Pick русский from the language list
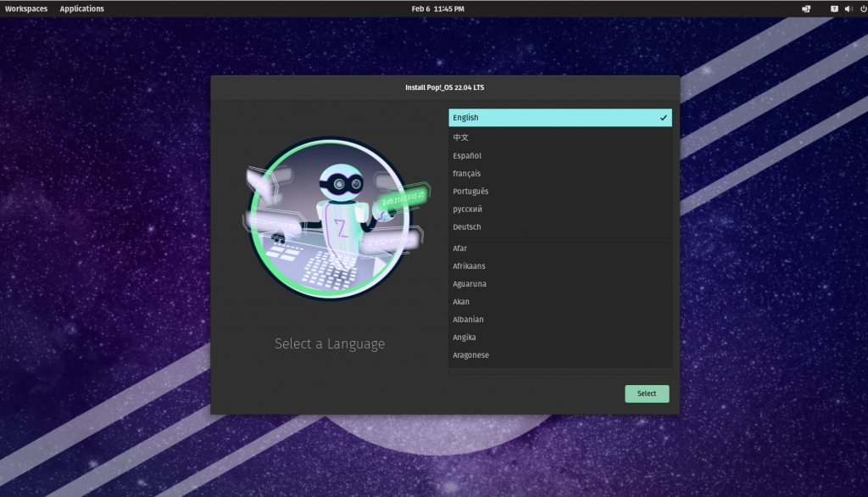 coord(560,209)
